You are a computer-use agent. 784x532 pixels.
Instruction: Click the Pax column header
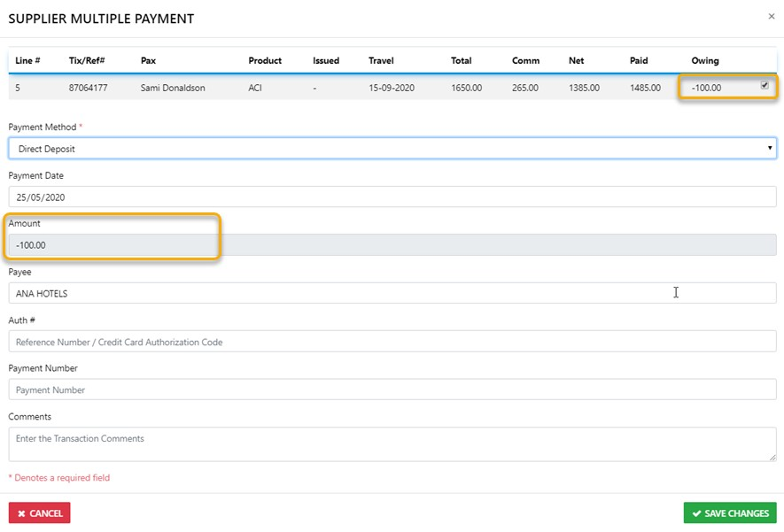148,61
